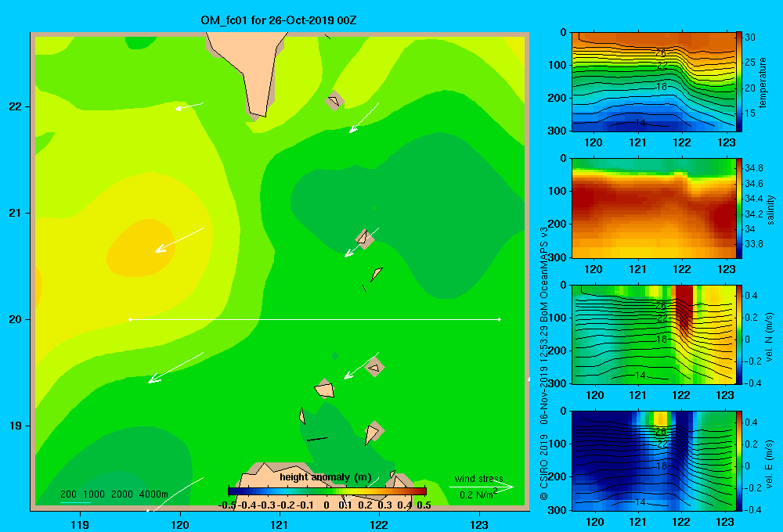
Task: Click the 'temperature' axis label
Action: (x=762, y=82)
